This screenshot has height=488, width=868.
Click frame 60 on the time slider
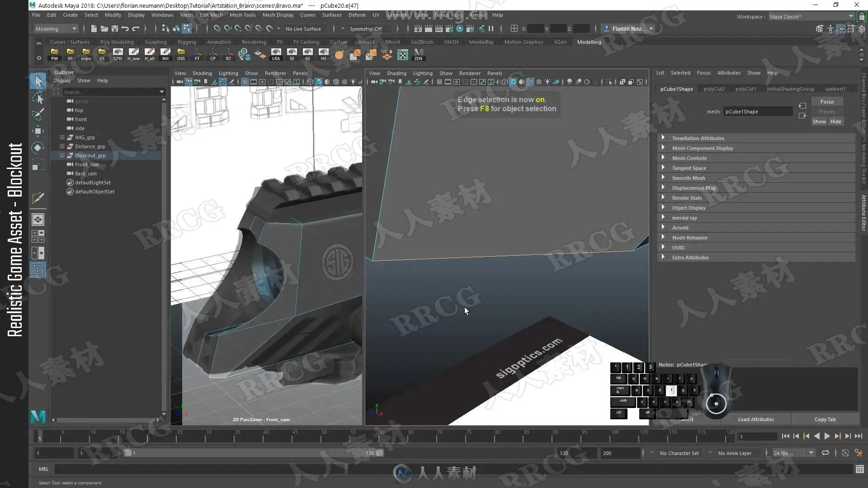click(382, 436)
